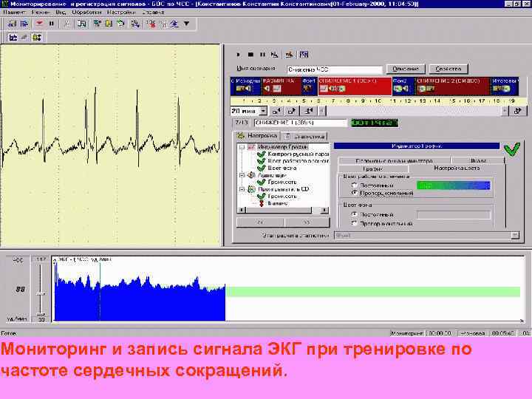The width and height of the screenshot is (532, 399).
Task: Click the red marker icon in main toolbar
Action: (151, 24)
